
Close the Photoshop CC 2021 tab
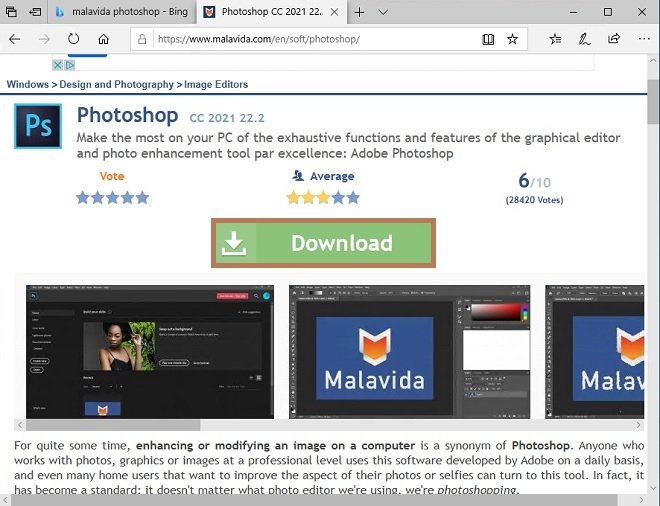tap(334, 12)
